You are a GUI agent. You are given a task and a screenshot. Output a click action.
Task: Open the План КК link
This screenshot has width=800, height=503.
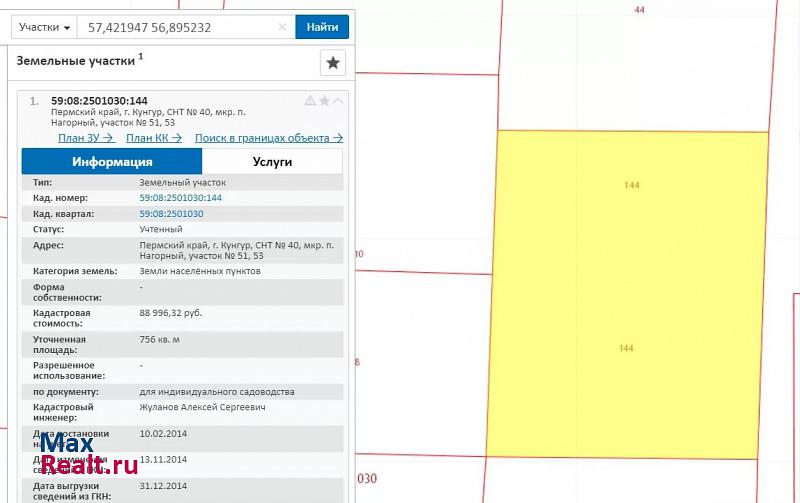pos(154,138)
